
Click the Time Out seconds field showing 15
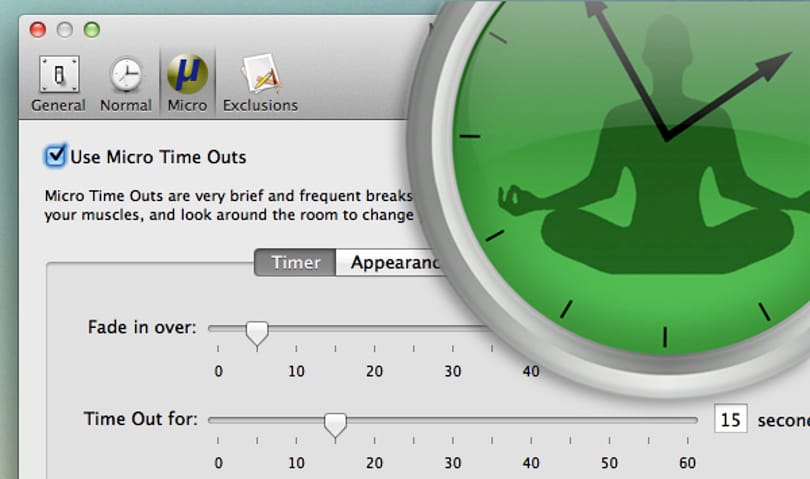click(730, 419)
